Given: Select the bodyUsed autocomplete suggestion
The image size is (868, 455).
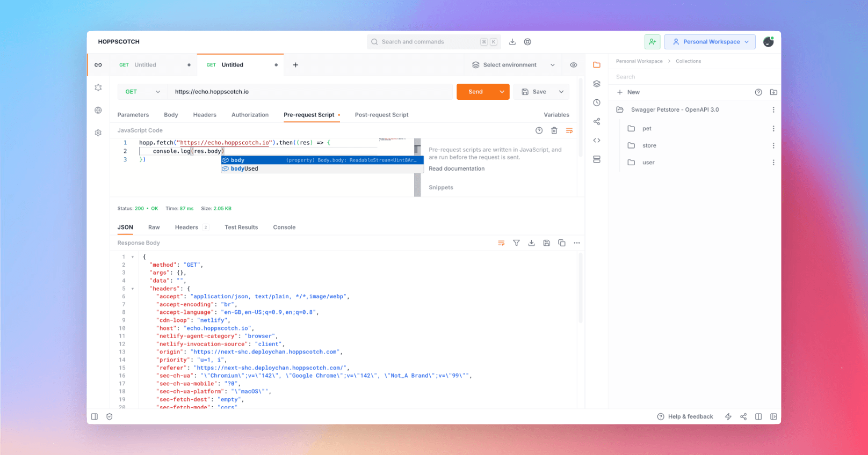Looking at the screenshot, I should click(x=322, y=168).
